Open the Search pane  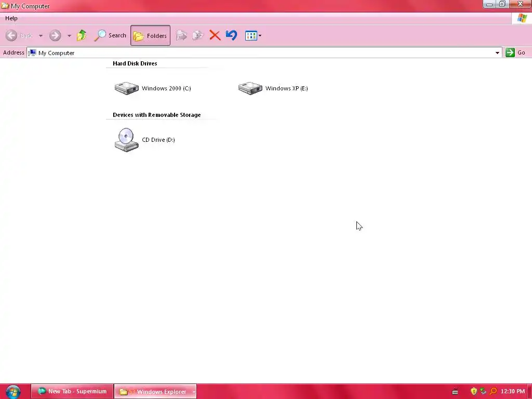pos(110,35)
